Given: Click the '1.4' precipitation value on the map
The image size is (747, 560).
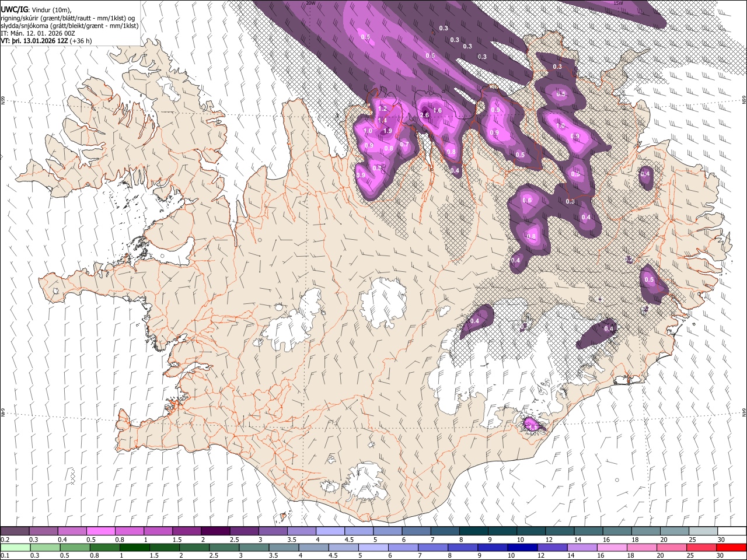Looking at the screenshot, I should 383,120.
